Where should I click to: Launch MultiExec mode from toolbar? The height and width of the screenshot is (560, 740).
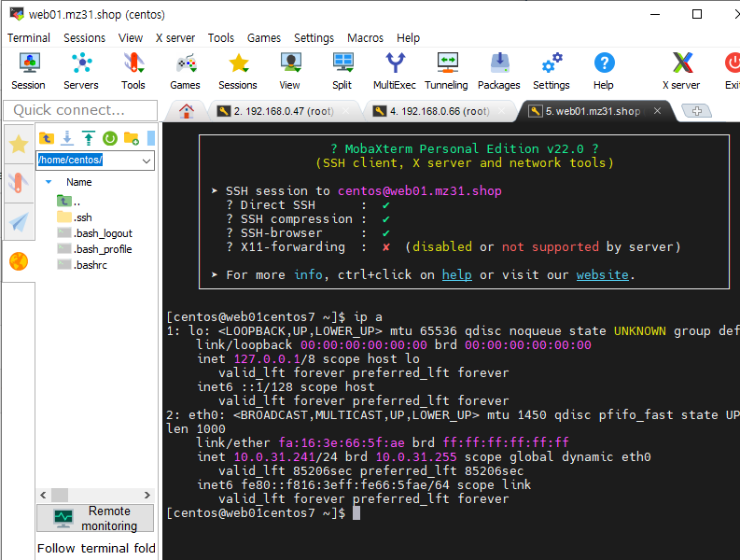[x=395, y=71]
